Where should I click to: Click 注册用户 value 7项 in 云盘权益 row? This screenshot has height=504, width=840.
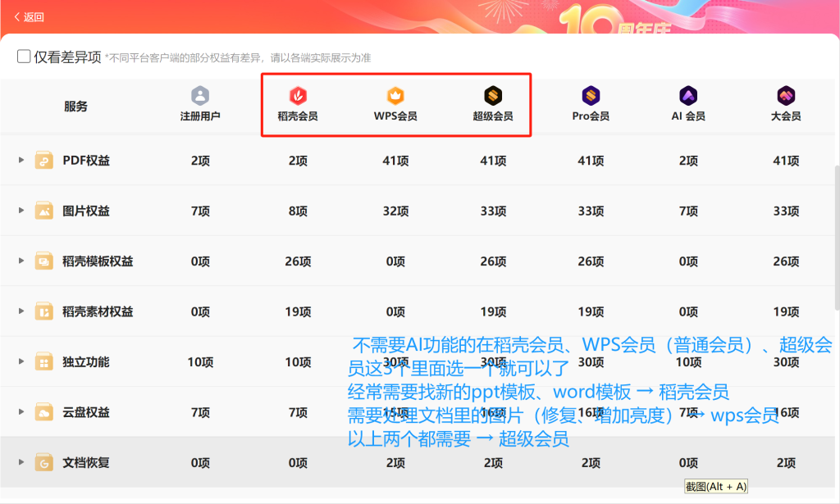(200, 412)
